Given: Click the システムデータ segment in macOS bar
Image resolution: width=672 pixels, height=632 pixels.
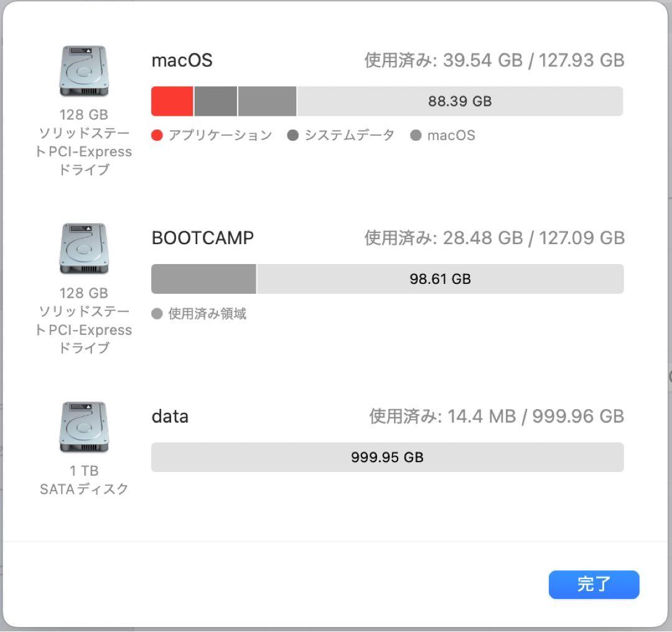Looking at the screenshot, I should tap(215, 101).
